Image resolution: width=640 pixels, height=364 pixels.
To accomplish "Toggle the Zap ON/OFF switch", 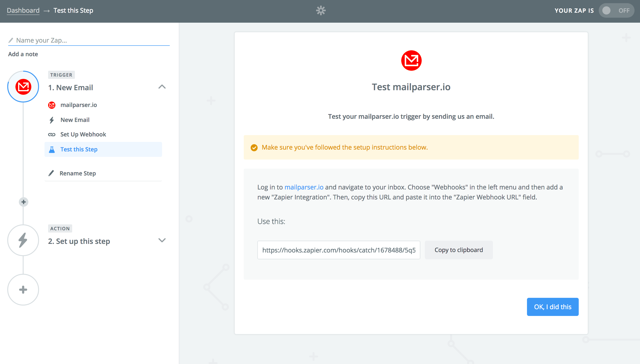I will click(616, 10).
